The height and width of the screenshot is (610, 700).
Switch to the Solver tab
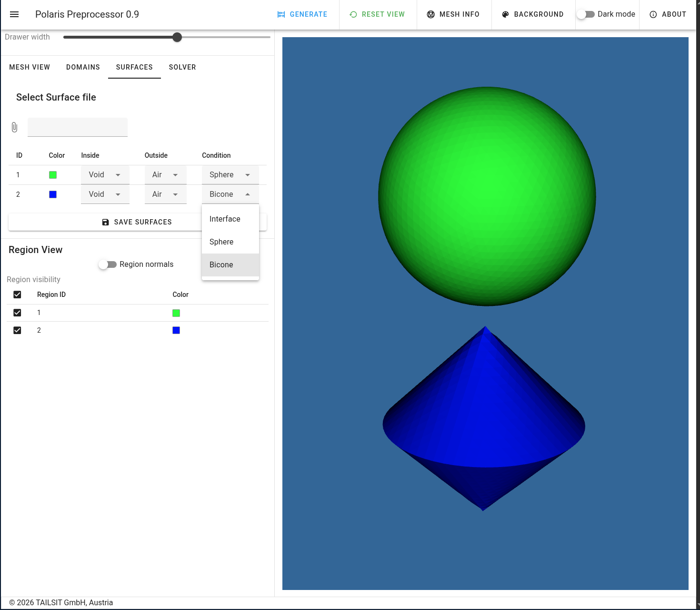[x=182, y=67]
